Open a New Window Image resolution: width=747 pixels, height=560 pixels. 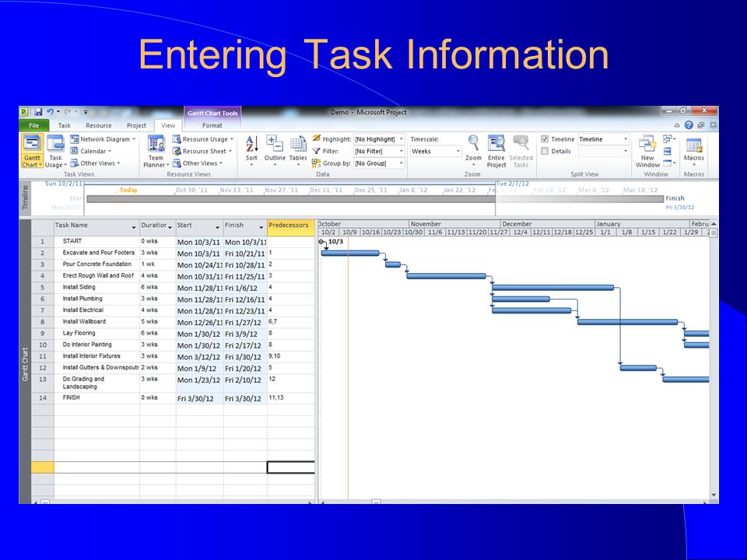point(647,150)
